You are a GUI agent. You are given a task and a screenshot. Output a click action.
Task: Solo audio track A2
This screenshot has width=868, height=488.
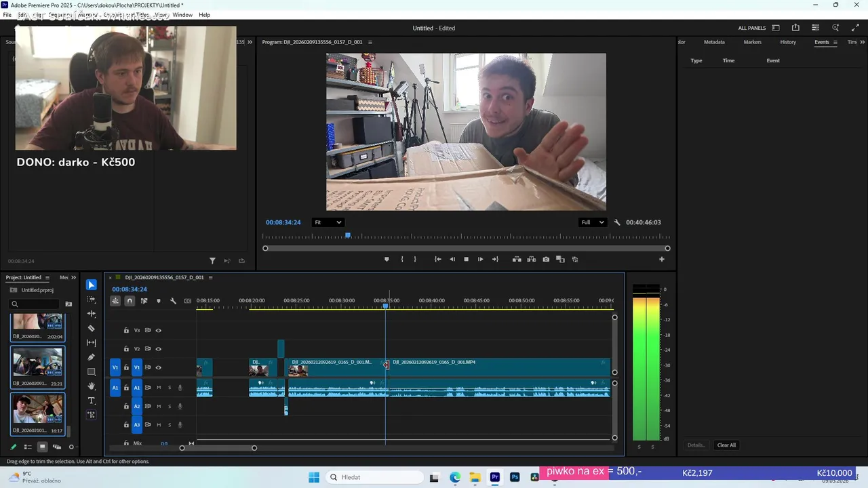click(x=170, y=407)
